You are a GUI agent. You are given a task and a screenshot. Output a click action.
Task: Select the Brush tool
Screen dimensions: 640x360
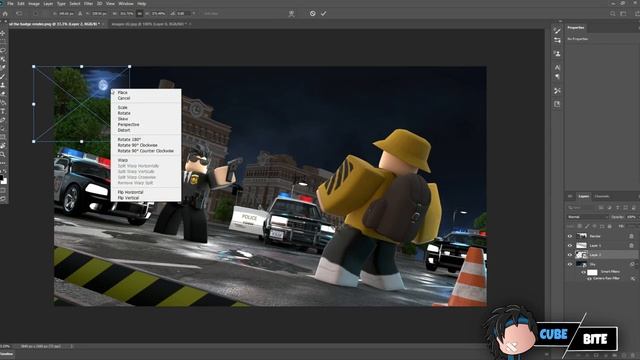(x=3, y=77)
